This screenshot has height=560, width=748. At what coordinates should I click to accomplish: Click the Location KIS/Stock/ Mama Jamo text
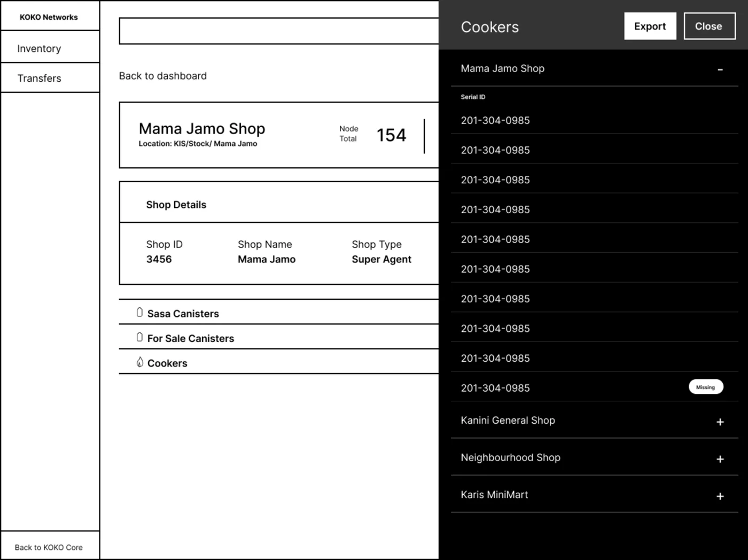pyautogui.click(x=198, y=144)
